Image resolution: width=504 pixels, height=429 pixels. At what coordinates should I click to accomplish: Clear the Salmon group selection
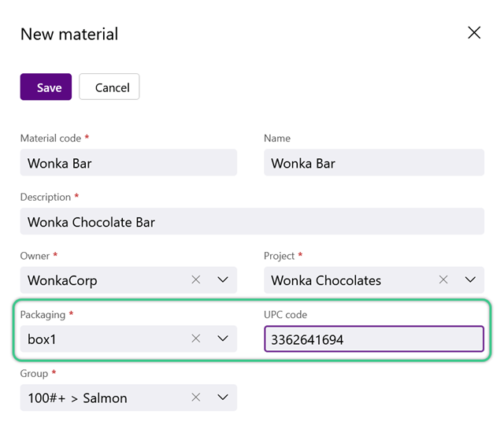pos(196,398)
